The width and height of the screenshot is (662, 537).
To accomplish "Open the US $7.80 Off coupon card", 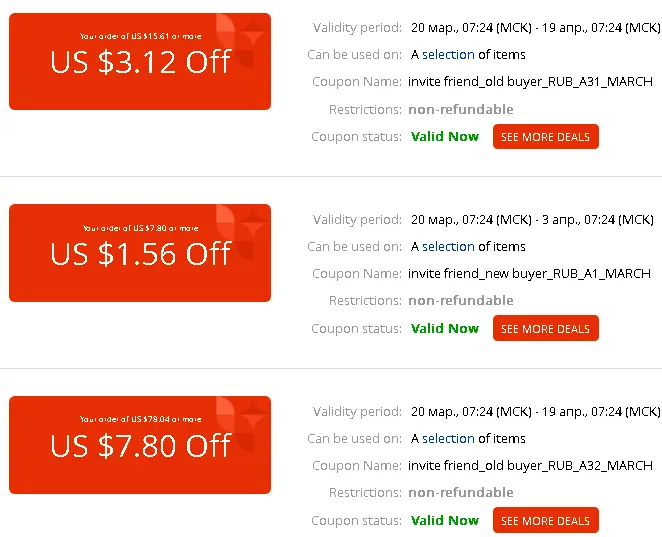I will pyautogui.click(x=140, y=445).
